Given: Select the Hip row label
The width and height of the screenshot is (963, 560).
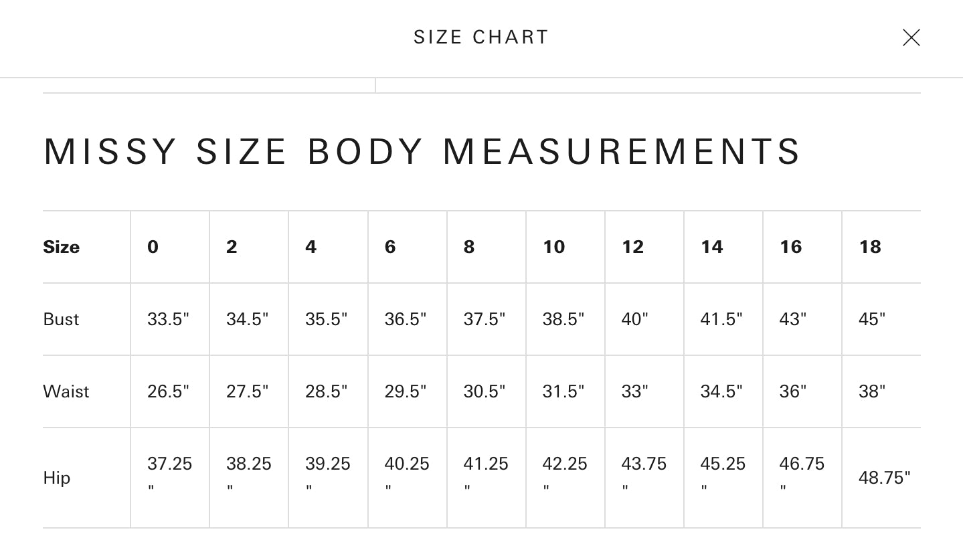Looking at the screenshot, I should pyautogui.click(x=57, y=478).
